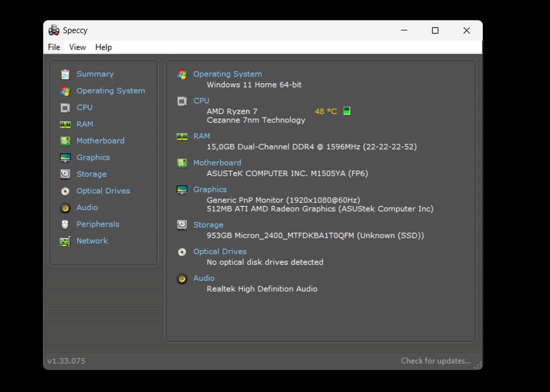Screen dimensions: 550x392
Task: Click the CPU chip icon in sidebar
Action: tap(65, 107)
